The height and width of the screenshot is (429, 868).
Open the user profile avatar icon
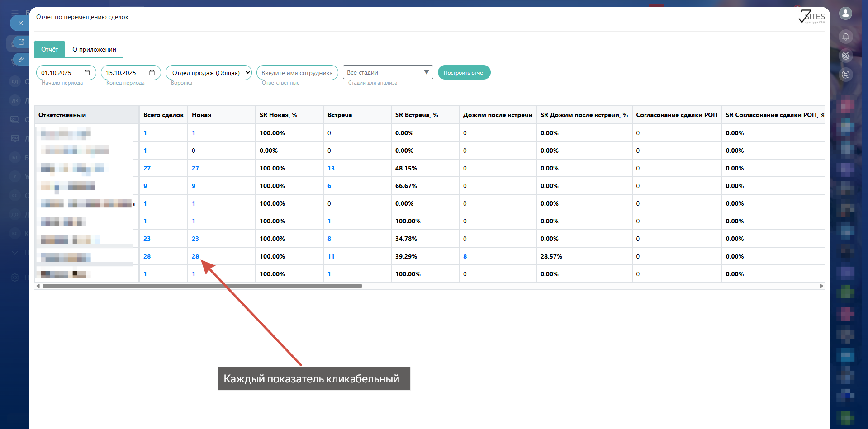[845, 14]
